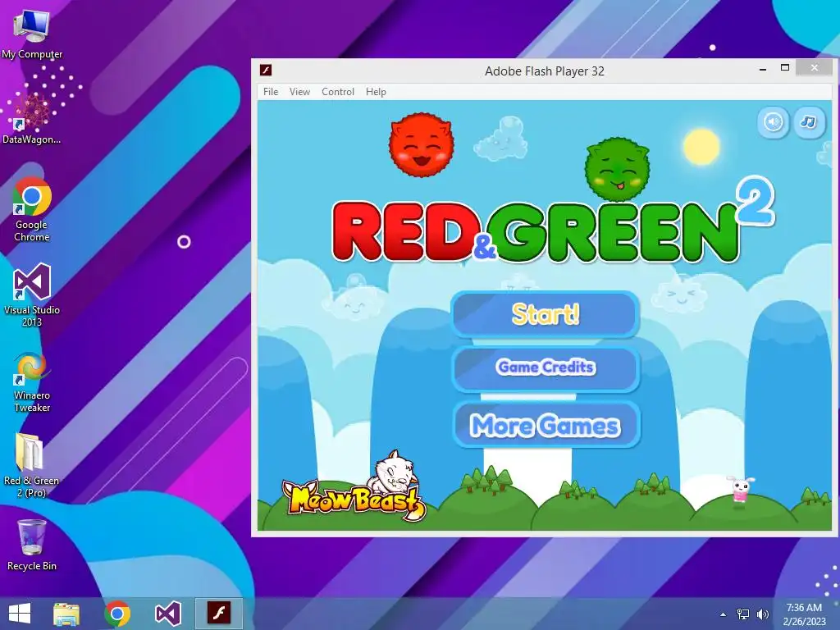Open File Explorer from the taskbar
The width and height of the screenshot is (840, 630).
coord(66,614)
